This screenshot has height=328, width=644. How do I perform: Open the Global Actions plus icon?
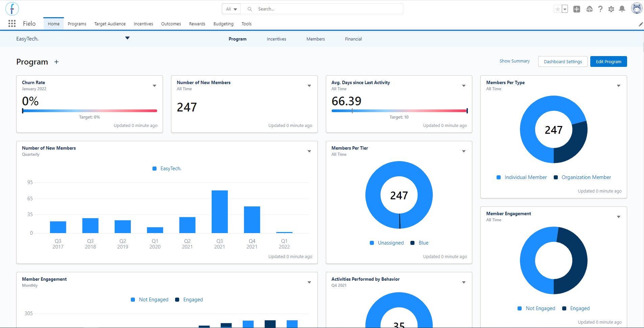click(577, 9)
